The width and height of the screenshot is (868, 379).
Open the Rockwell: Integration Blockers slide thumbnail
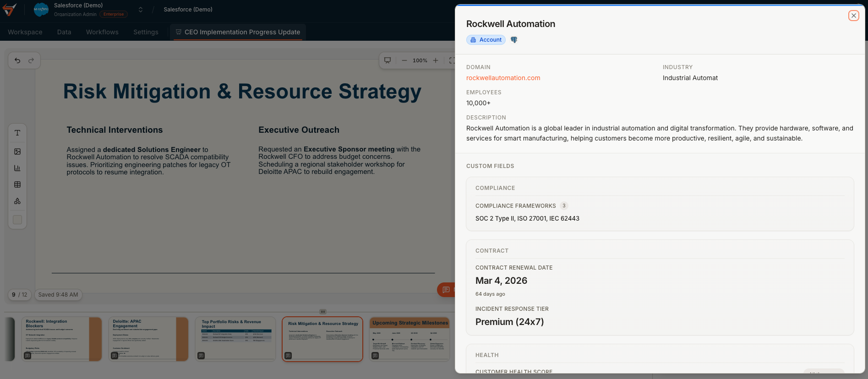tap(61, 339)
